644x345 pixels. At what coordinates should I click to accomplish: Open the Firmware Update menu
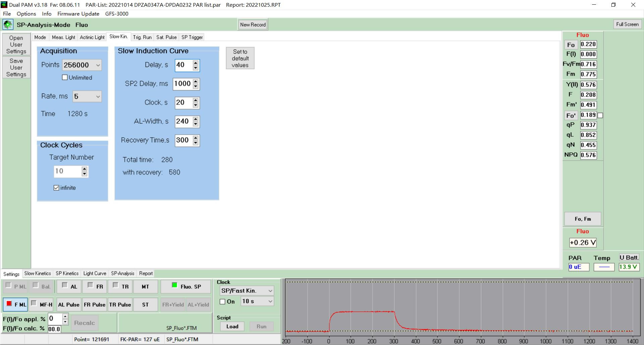[78, 14]
